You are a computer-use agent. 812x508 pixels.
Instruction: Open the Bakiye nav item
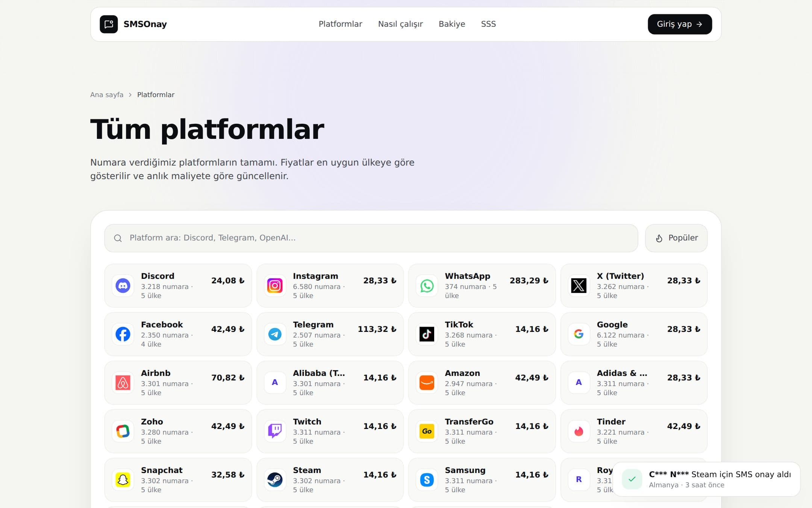coord(452,24)
